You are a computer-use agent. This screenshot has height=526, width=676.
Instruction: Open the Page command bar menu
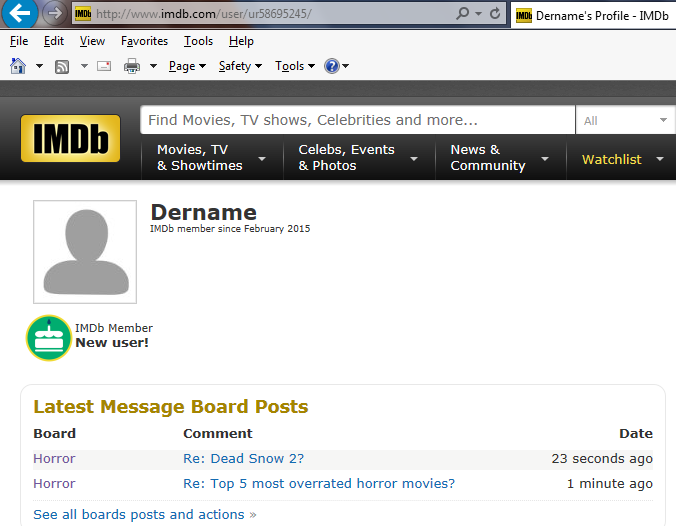[187, 66]
